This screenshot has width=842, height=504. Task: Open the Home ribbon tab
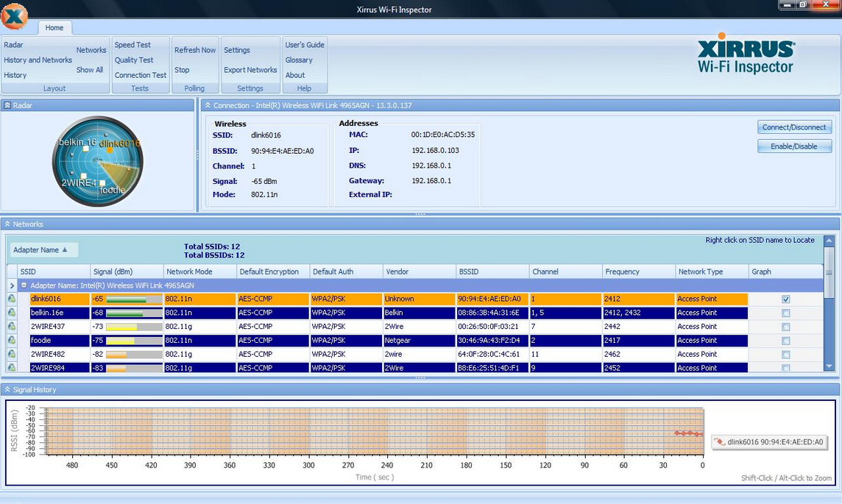pyautogui.click(x=54, y=27)
